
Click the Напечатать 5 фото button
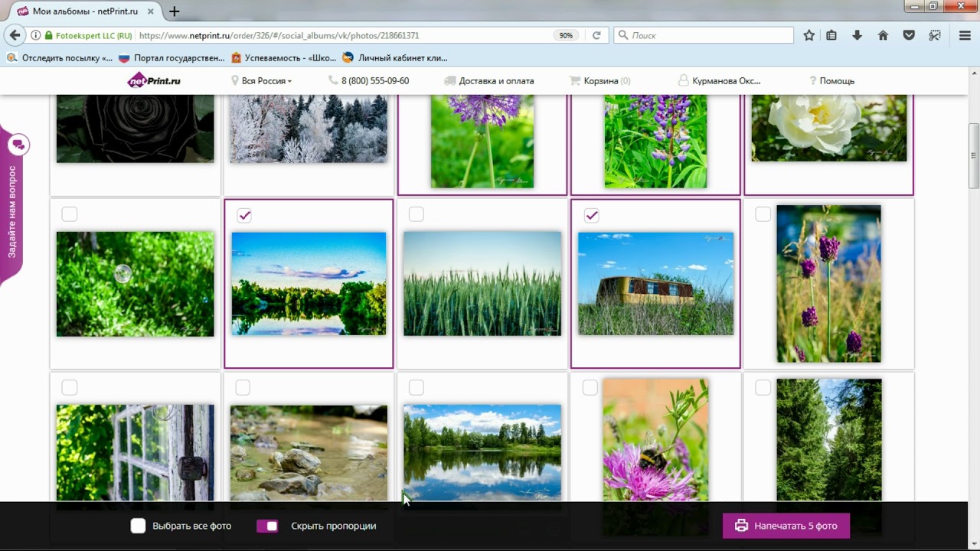coord(786,526)
